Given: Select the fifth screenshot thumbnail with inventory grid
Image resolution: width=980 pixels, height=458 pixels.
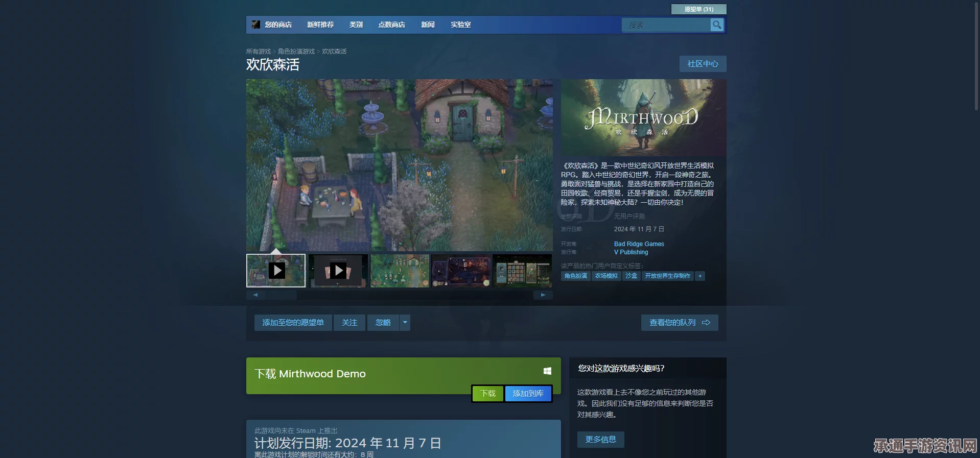Looking at the screenshot, I should coord(522,271).
